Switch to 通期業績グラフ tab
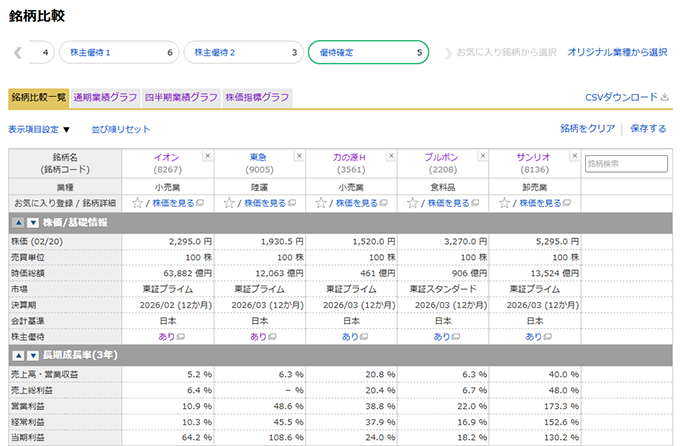The width and height of the screenshot is (680, 446). [105, 97]
